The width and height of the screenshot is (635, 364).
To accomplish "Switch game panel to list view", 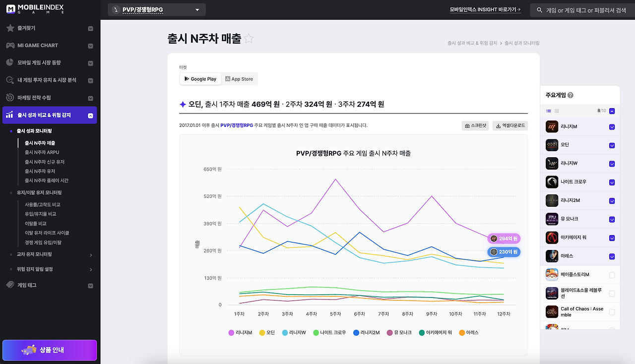I will click(549, 111).
